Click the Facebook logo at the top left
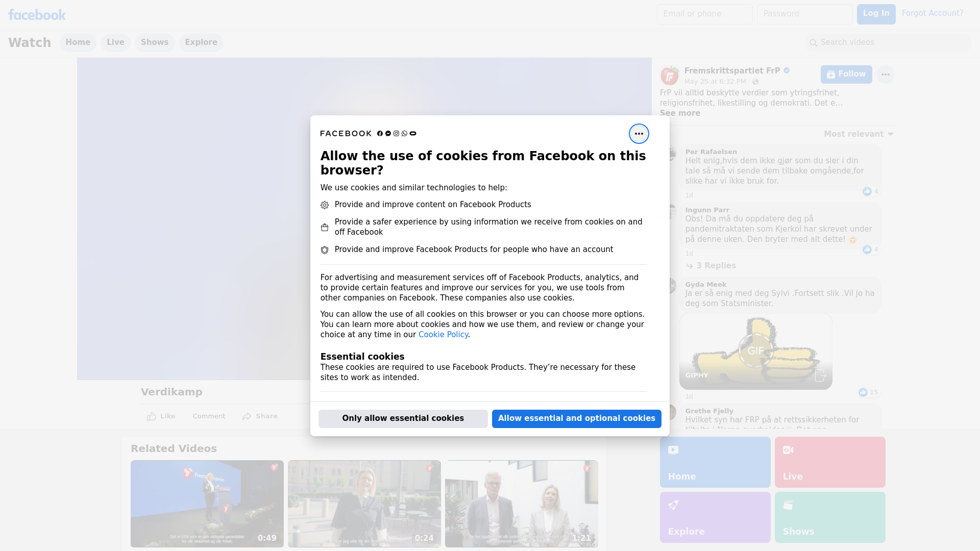 [37, 15]
